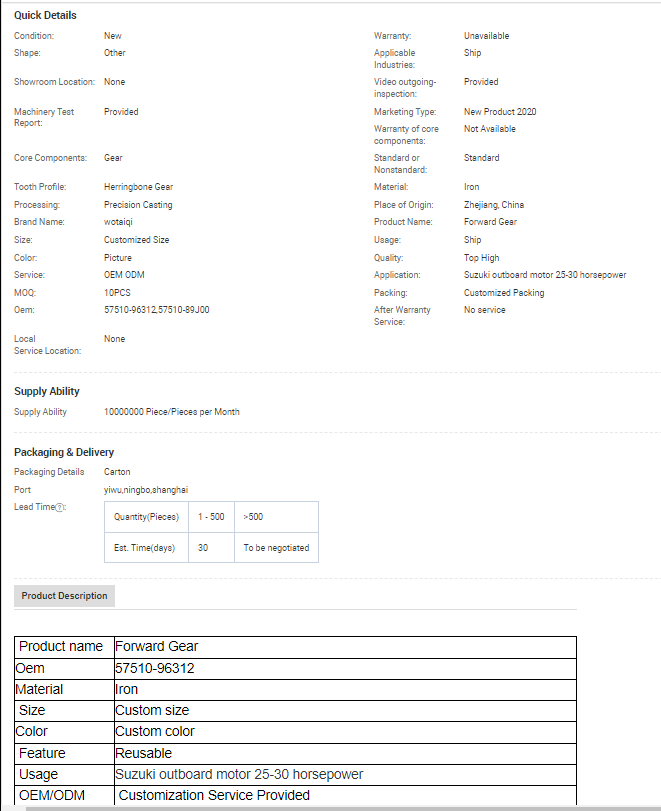661x811 pixels.
Task: Select the >500 quantity column
Action: click(254, 517)
